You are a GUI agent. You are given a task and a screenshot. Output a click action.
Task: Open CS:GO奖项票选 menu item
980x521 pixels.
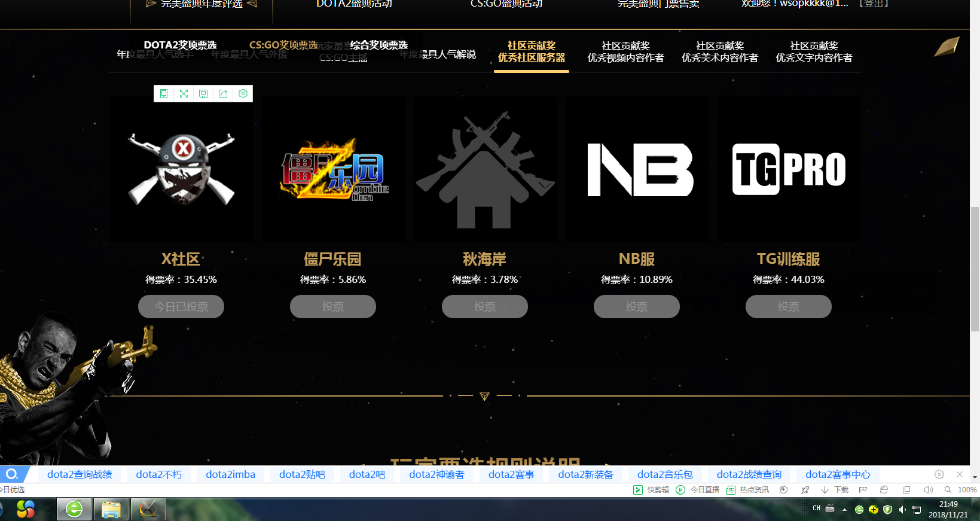tap(283, 45)
